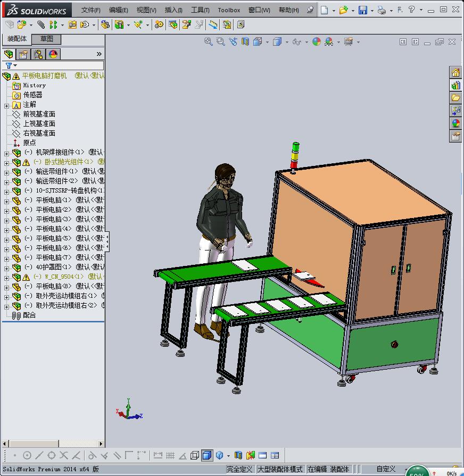Image resolution: width=464 pixels, height=476 pixels.
Task: Open the Custom Properties task pane
Action: [455, 136]
